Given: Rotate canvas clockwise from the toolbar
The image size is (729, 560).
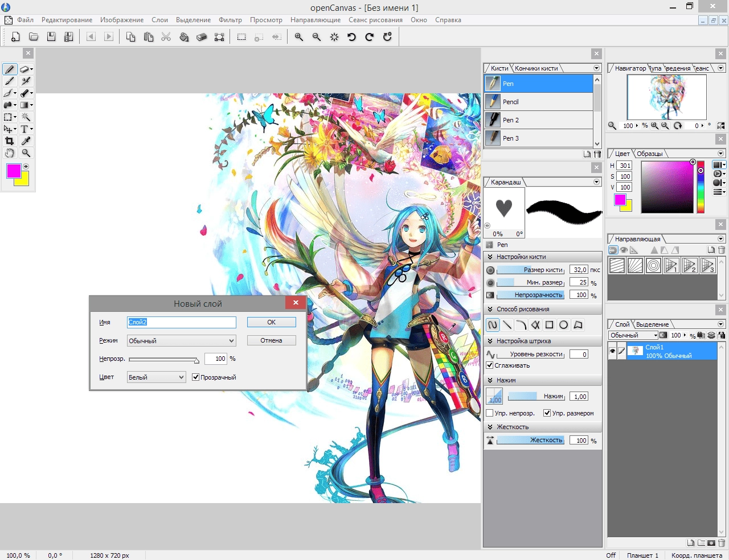Looking at the screenshot, I should [x=370, y=37].
